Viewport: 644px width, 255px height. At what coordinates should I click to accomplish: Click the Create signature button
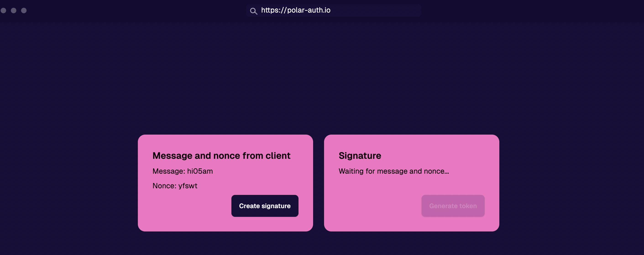tap(265, 206)
